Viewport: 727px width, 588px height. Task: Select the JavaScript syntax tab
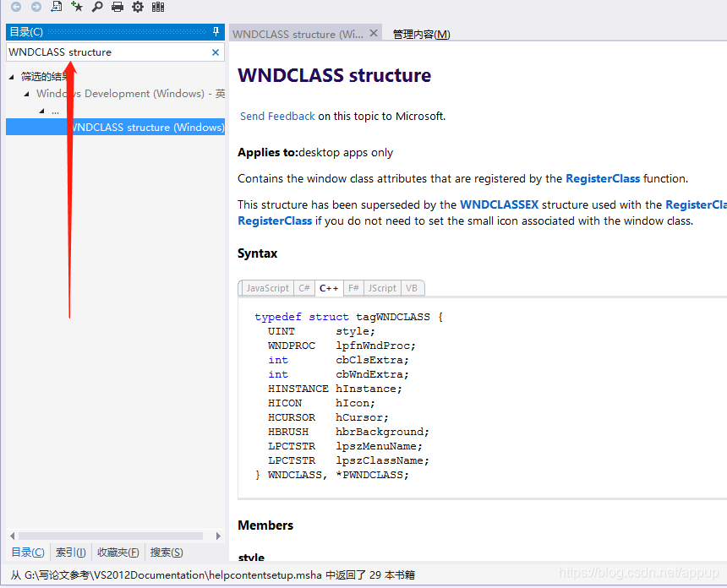click(267, 288)
